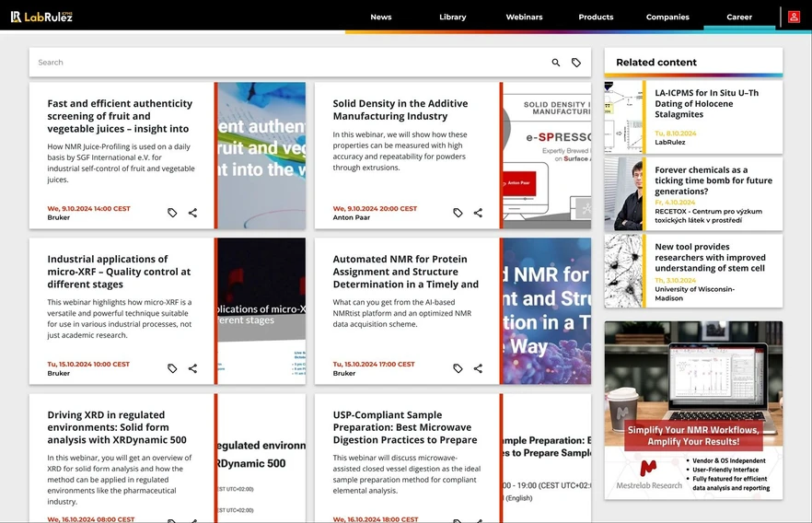Screen dimensions: 812x523
Task: Click the tag filter icon in search bar
Action: (576, 63)
